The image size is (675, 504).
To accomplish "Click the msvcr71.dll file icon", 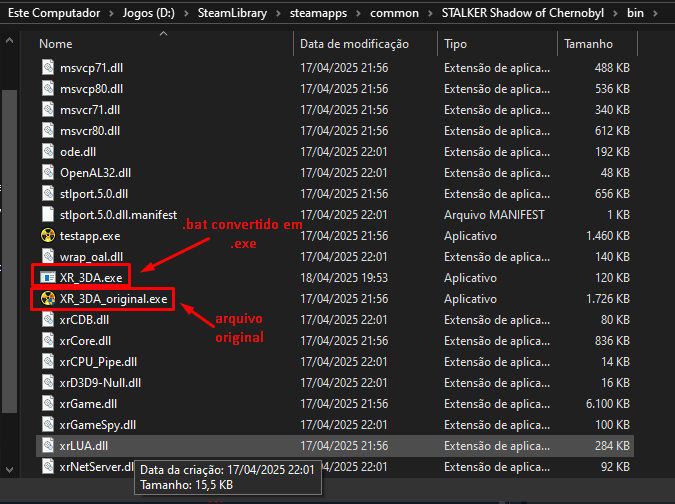I will point(48,110).
